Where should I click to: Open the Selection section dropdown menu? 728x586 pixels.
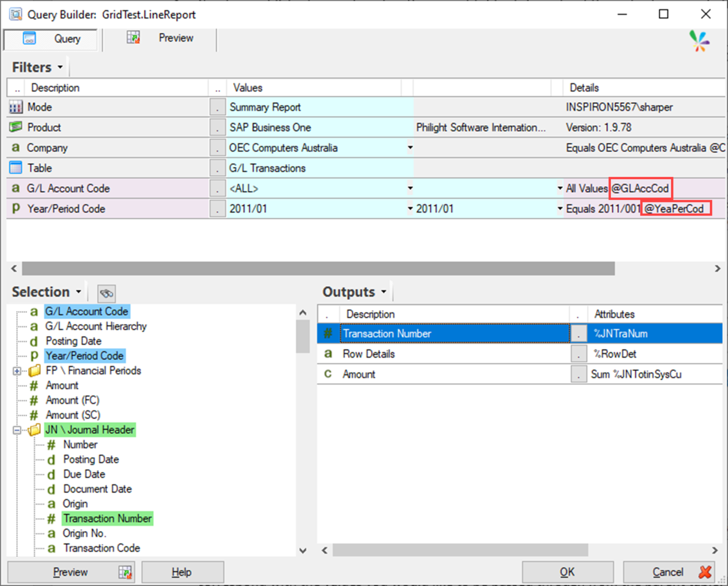(79, 292)
